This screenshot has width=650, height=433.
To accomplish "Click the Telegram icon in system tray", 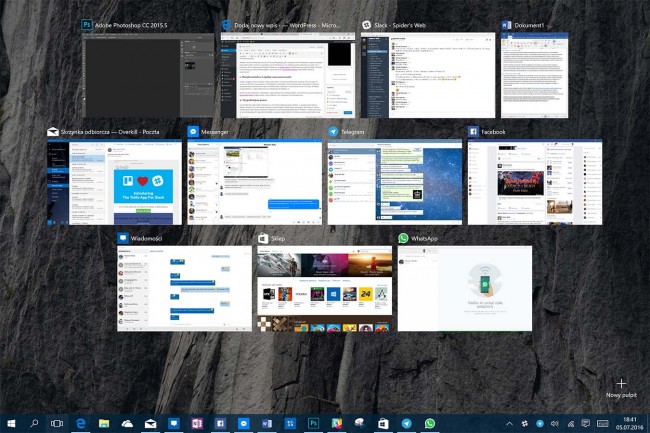I will pyautogui.click(x=540, y=423).
